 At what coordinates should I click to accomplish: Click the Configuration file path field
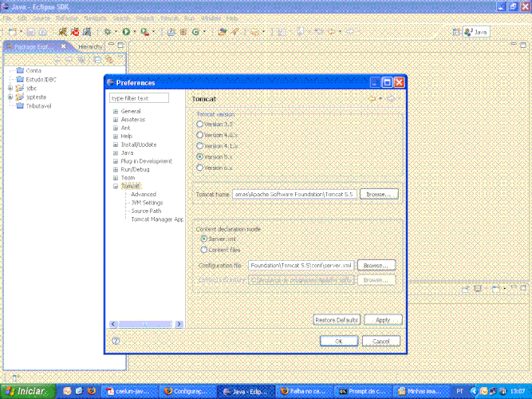click(x=301, y=265)
